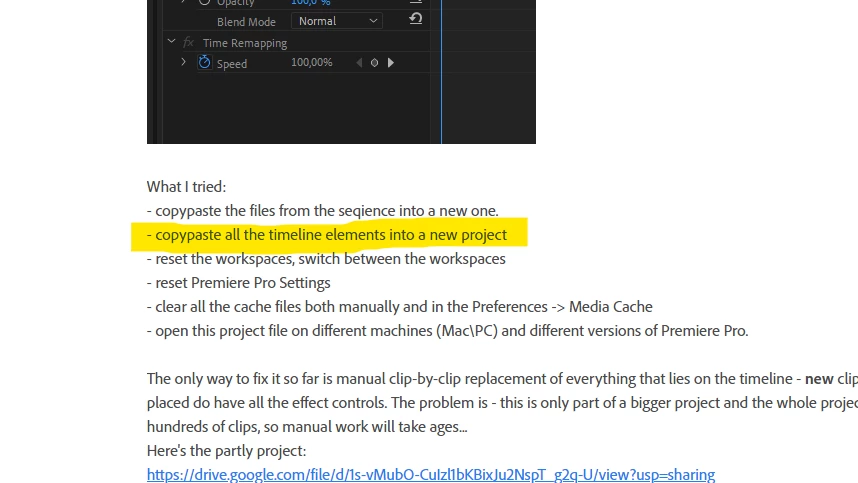
Task: Expand the Speed property
Action: [183, 62]
